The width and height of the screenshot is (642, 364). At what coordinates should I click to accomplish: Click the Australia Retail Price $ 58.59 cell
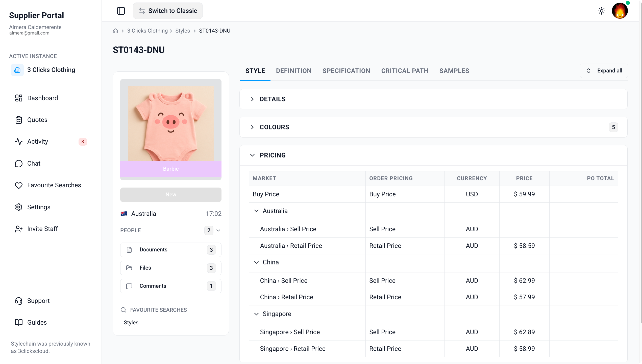pos(524,246)
